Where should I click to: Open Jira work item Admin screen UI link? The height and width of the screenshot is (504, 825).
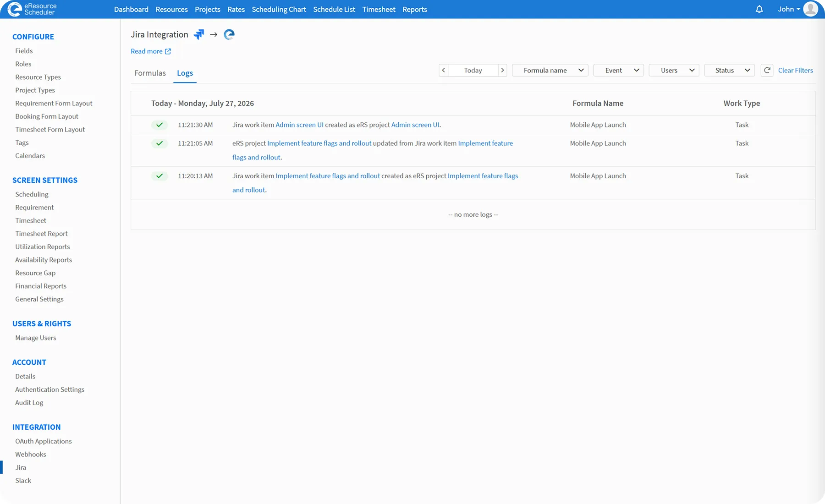(299, 125)
